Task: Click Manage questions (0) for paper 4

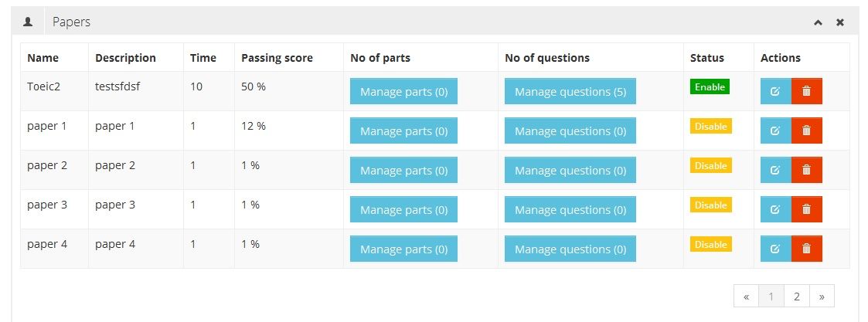Action: click(x=570, y=249)
